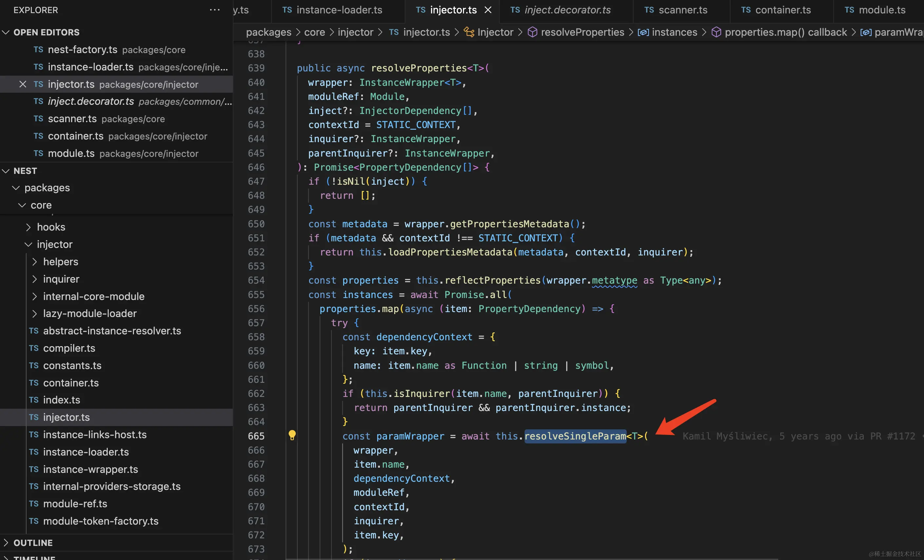Switch to scanner.ts tab
Image resolution: width=924 pixels, height=560 pixels.
[681, 10]
